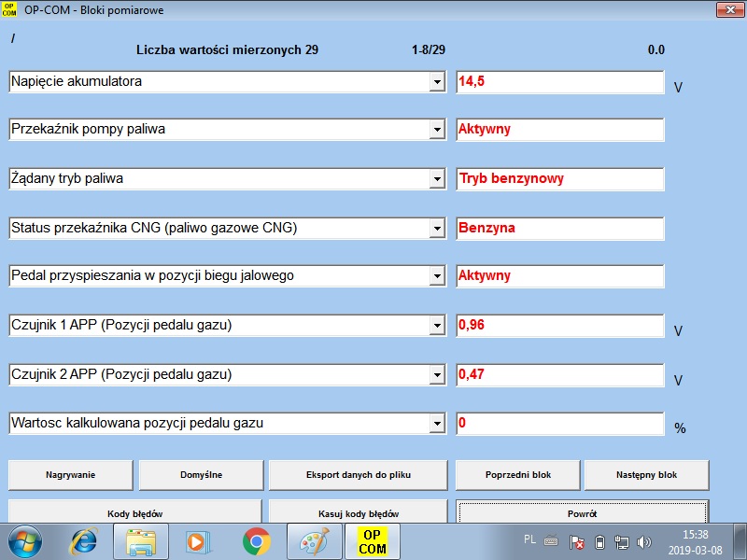Screen dimensions: 747x560
Task: Switch to Google Chrome in the taskbar
Action: (x=256, y=541)
